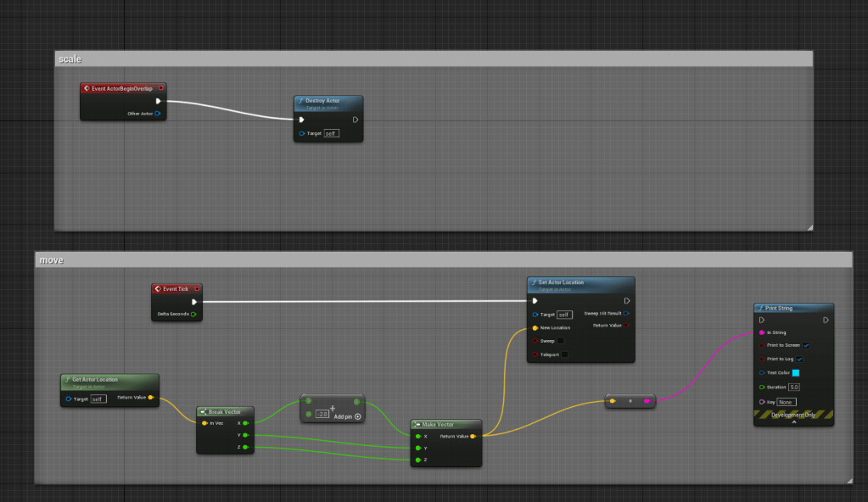Click the Break Vector X output pin
Viewport: 868px width, 502px height.
[x=245, y=422]
